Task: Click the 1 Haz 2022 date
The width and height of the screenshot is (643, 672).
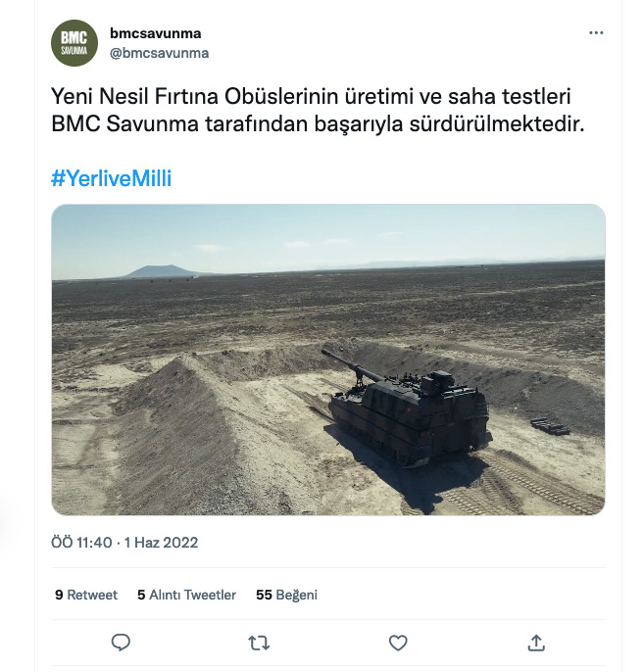Action: tap(161, 543)
